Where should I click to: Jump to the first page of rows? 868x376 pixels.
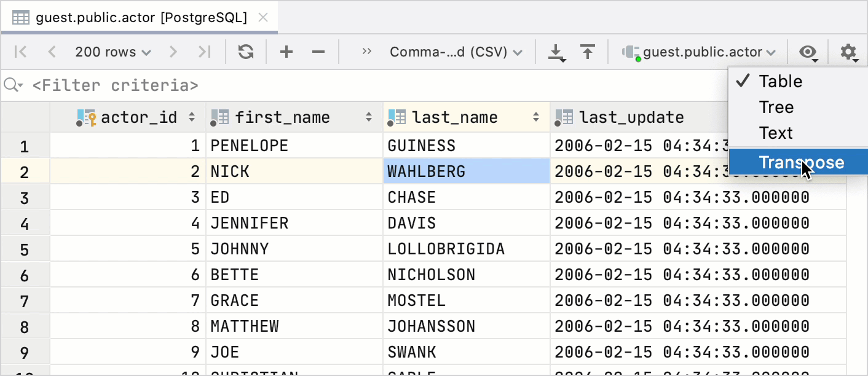[20, 52]
